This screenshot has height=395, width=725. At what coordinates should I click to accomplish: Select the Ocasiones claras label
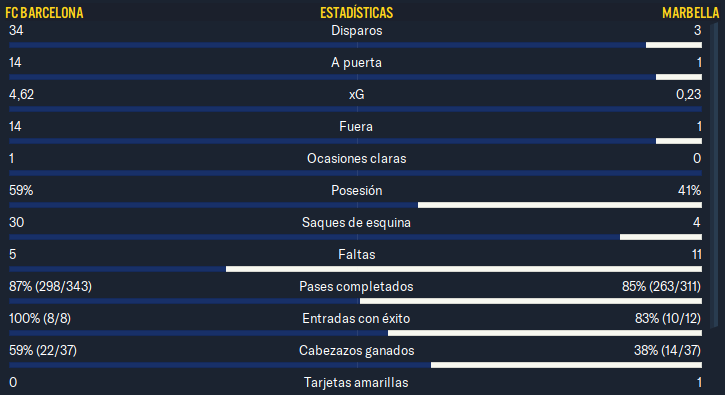[356, 158]
